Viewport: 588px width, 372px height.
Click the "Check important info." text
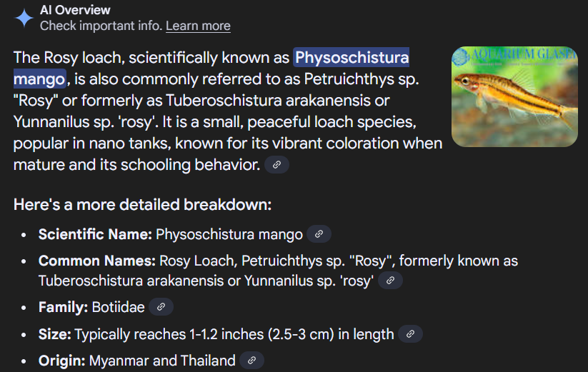click(101, 26)
